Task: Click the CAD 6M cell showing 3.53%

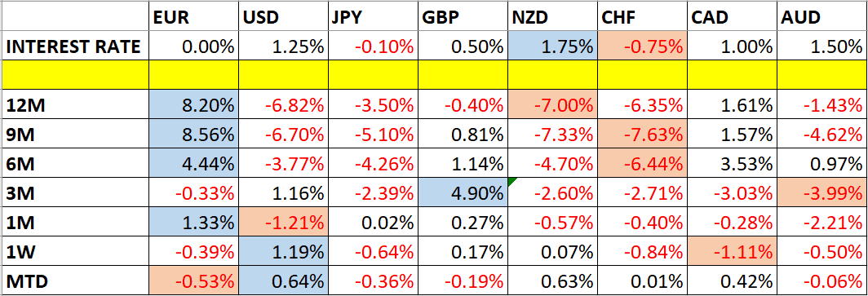Action: (x=733, y=163)
